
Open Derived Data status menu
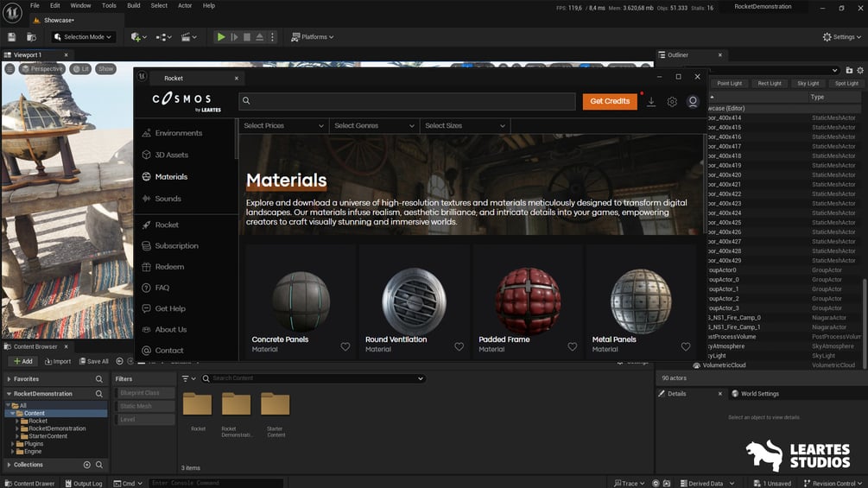pyautogui.click(x=706, y=484)
